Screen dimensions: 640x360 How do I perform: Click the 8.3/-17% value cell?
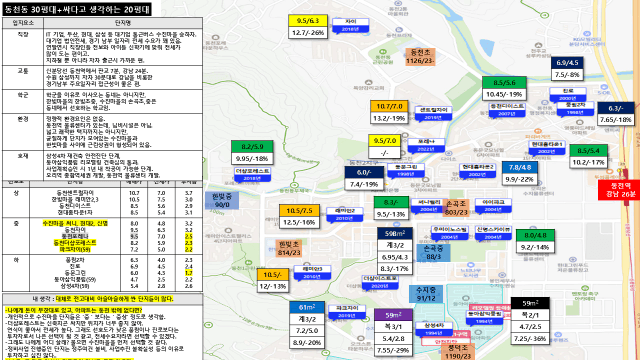click(395, 269)
